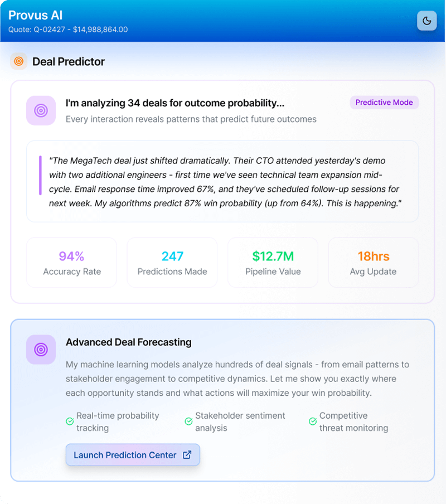Click the Advanced Deal Forecasting heading
The image size is (446, 504).
[128, 342]
